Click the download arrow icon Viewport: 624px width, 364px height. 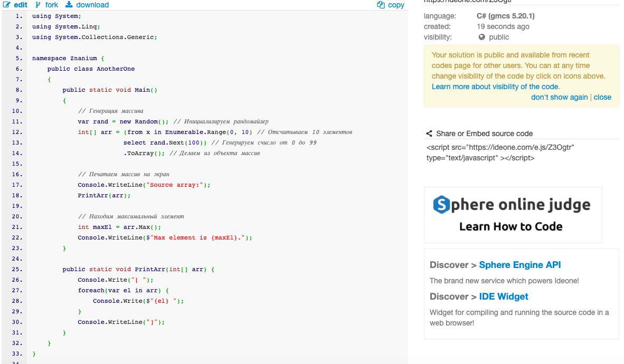click(x=69, y=5)
